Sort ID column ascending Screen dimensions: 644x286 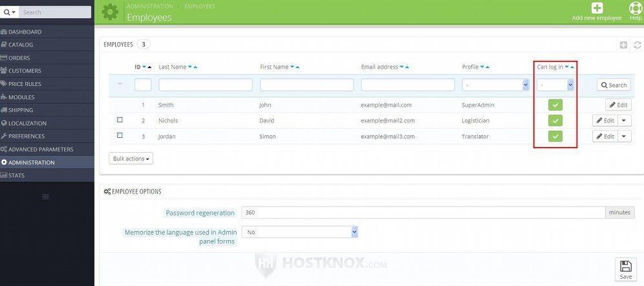[x=149, y=67]
